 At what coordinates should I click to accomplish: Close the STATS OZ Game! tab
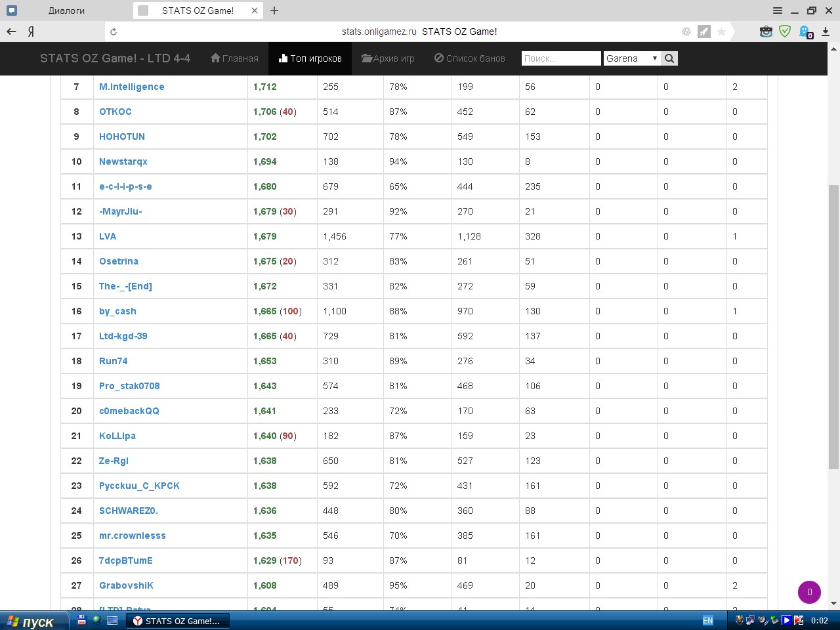[255, 10]
